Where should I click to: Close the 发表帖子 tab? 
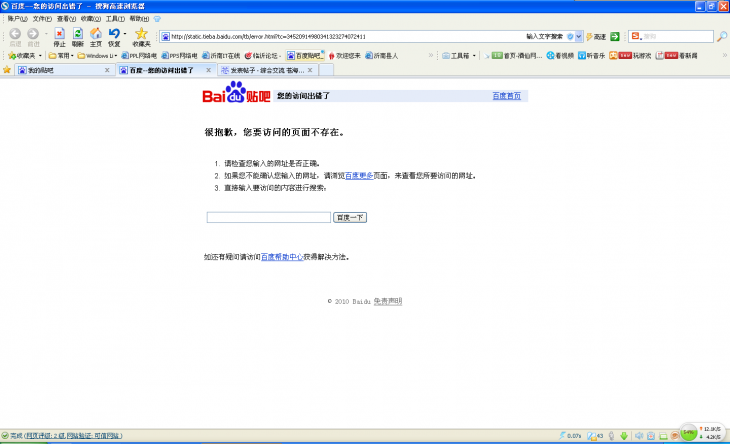(310, 70)
